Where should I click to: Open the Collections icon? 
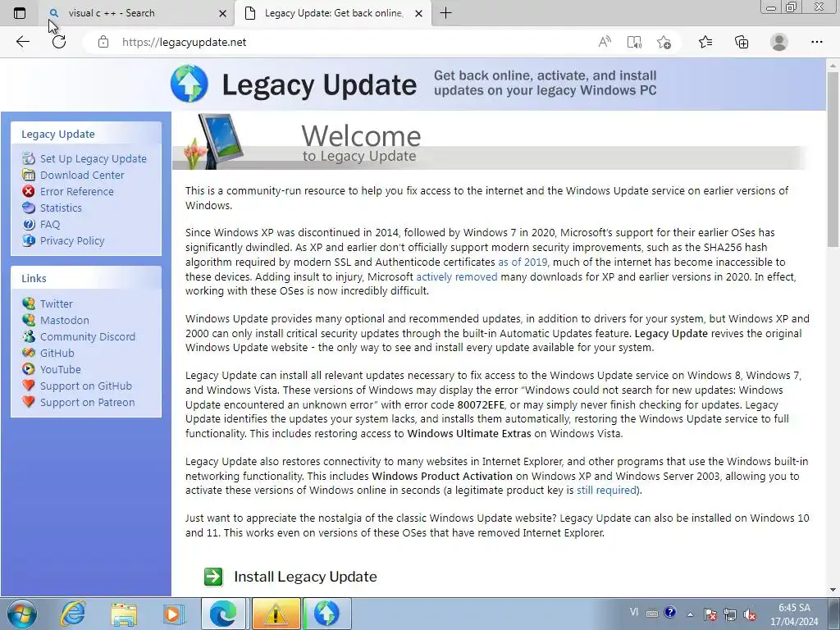tap(742, 42)
